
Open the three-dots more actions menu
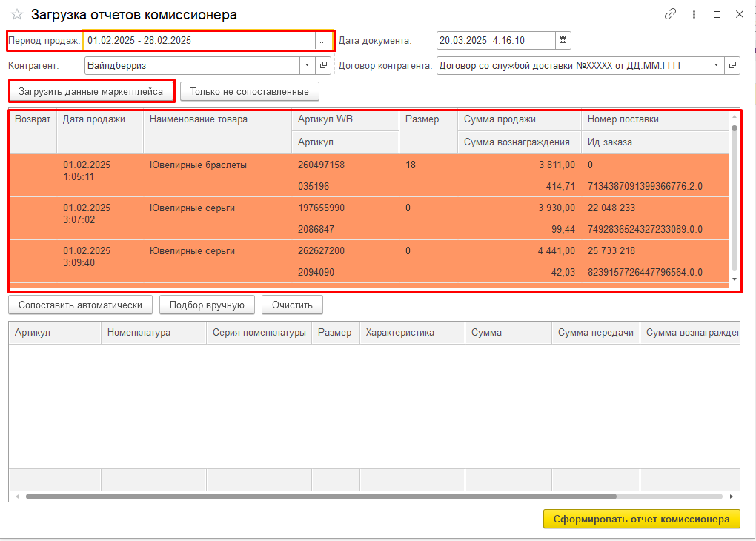click(694, 15)
